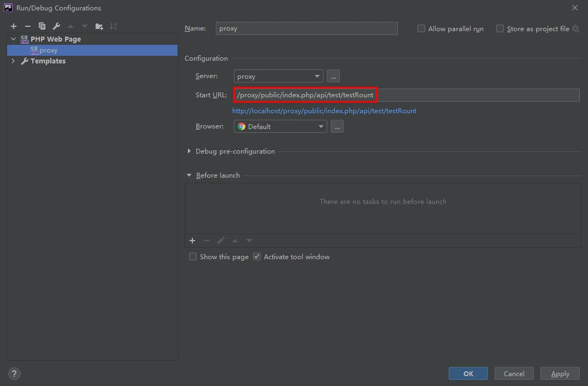588x386 pixels.
Task: Click the Remove Configuration minus icon
Action: point(28,26)
